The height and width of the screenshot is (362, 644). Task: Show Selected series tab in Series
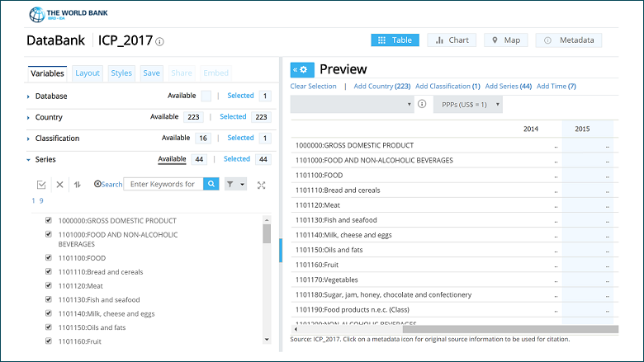click(237, 159)
